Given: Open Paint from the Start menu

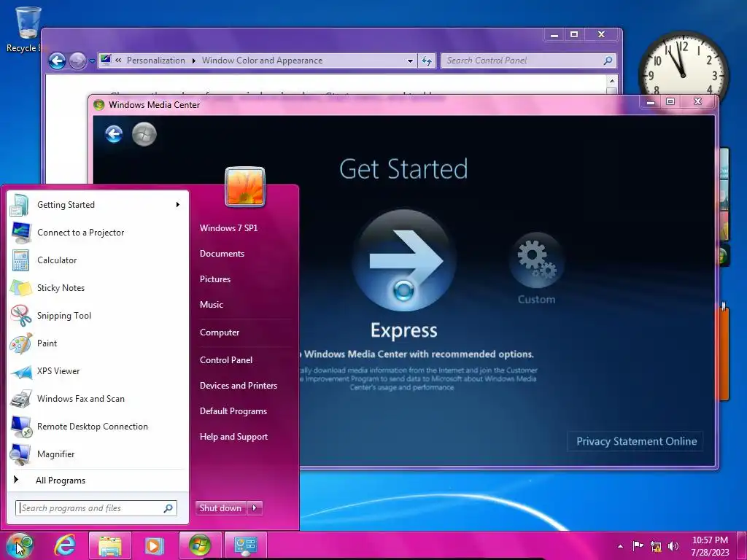Looking at the screenshot, I should click(98, 343).
